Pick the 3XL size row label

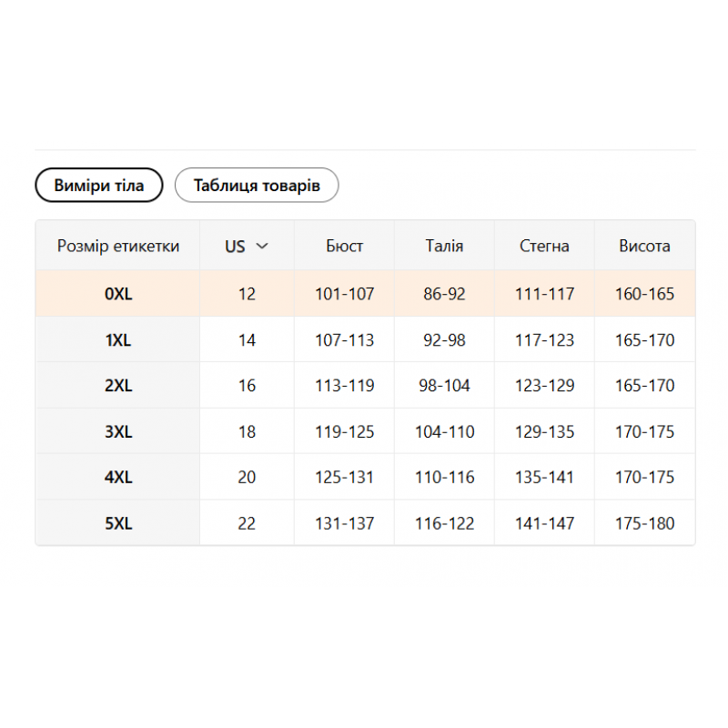118,431
